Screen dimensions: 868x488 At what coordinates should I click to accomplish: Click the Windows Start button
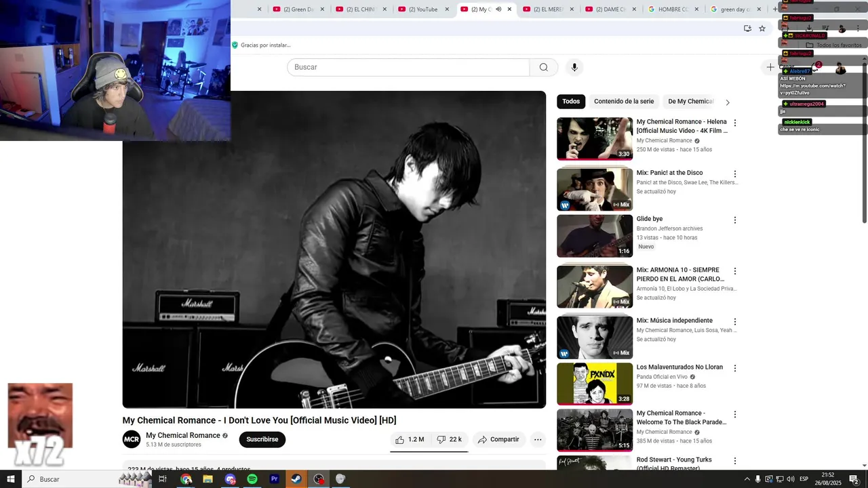coord(11,479)
